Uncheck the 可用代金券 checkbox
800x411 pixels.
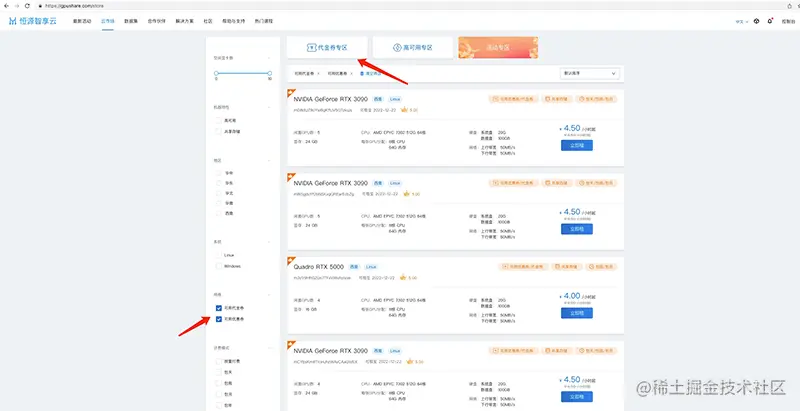pyautogui.click(x=219, y=308)
